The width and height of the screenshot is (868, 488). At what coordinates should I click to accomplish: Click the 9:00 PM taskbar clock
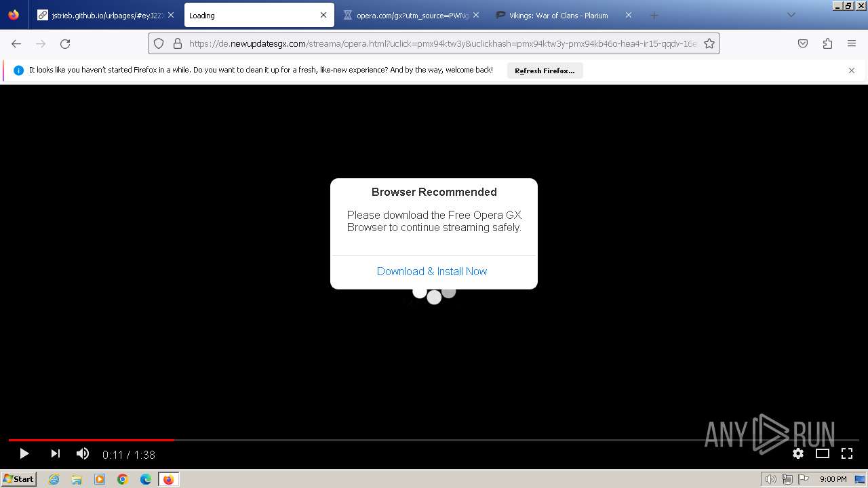pyautogui.click(x=833, y=479)
